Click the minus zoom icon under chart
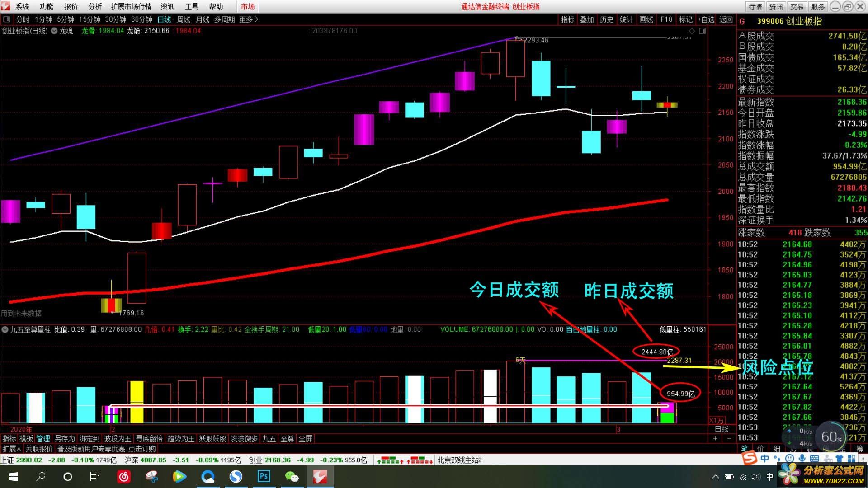The width and height of the screenshot is (868, 488). coord(728,438)
